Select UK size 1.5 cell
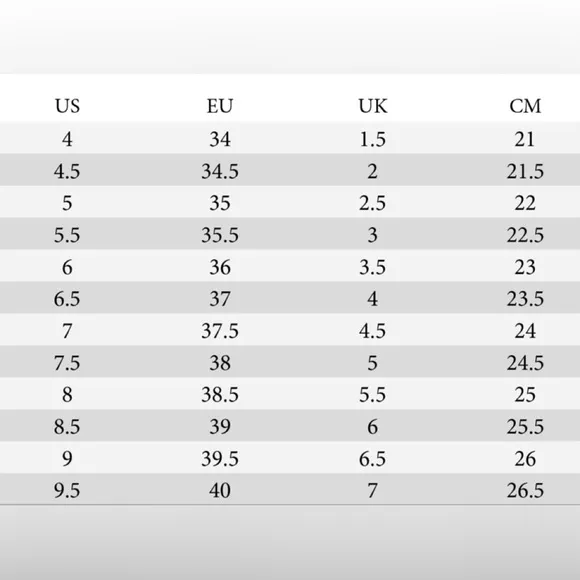The height and width of the screenshot is (580, 580). pos(372,139)
